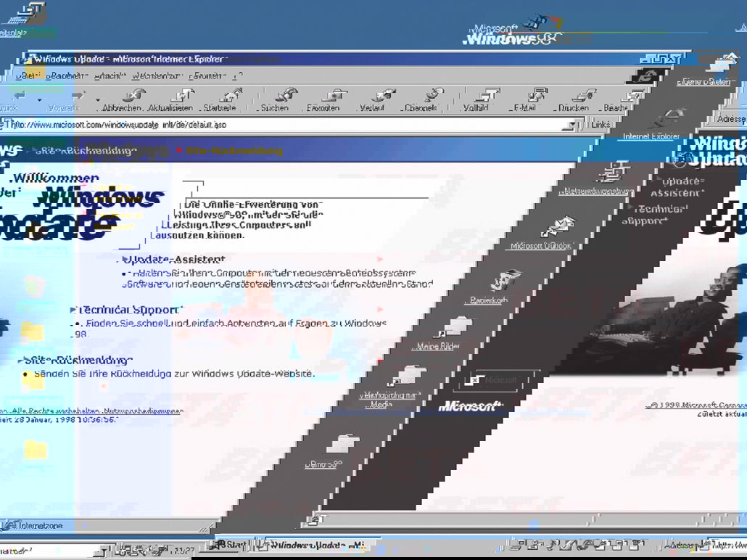Open the Bearbeiten menu
Screen dimensions: 747x560
pyautogui.click(x=67, y=75)
